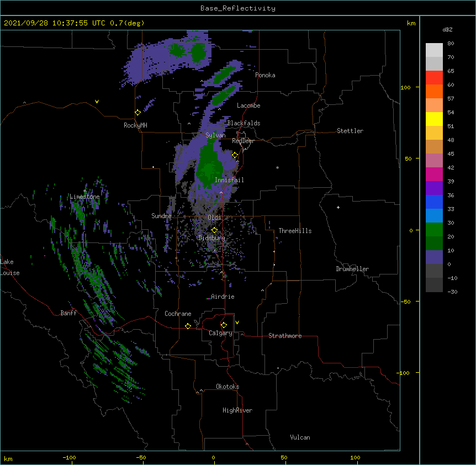Click the Drumheller town label
Image resolution: width=476 pixels, height=465 pixels.
point(352,269)
